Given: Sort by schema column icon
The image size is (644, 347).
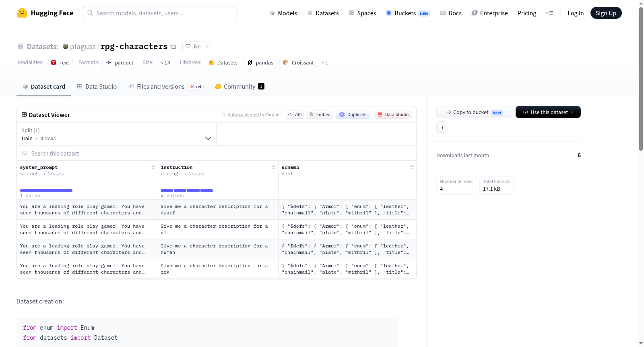Looking at the screenshot, I should [x=412, y=167].
